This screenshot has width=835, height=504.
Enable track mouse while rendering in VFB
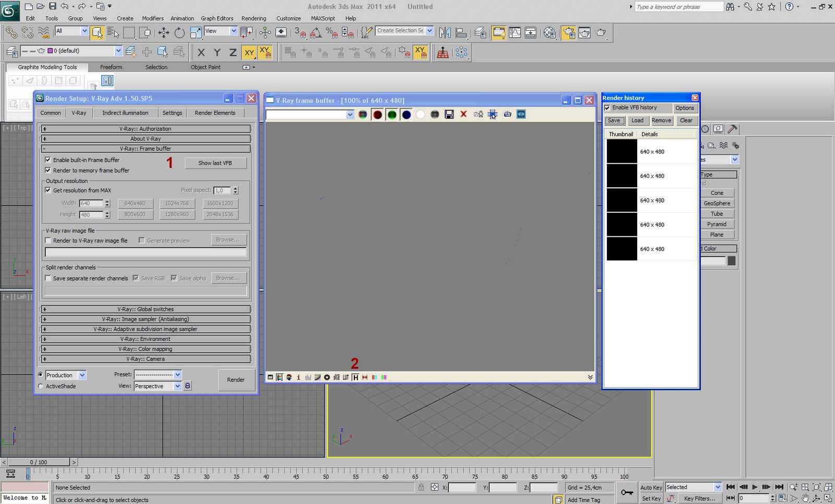[492, 114]
